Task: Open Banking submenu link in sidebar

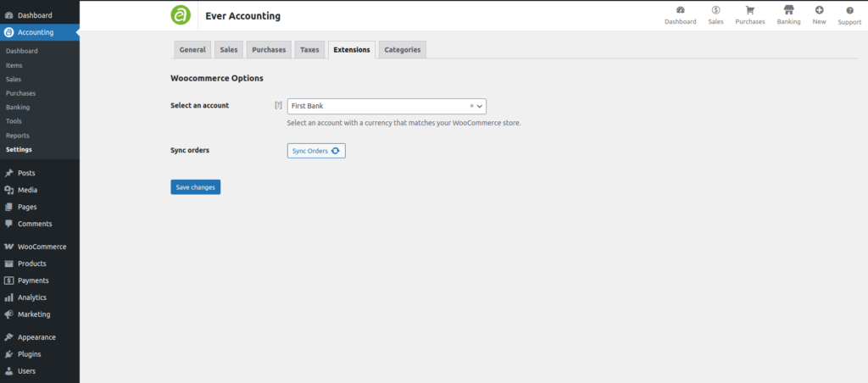Action: [x=18, y=108]
